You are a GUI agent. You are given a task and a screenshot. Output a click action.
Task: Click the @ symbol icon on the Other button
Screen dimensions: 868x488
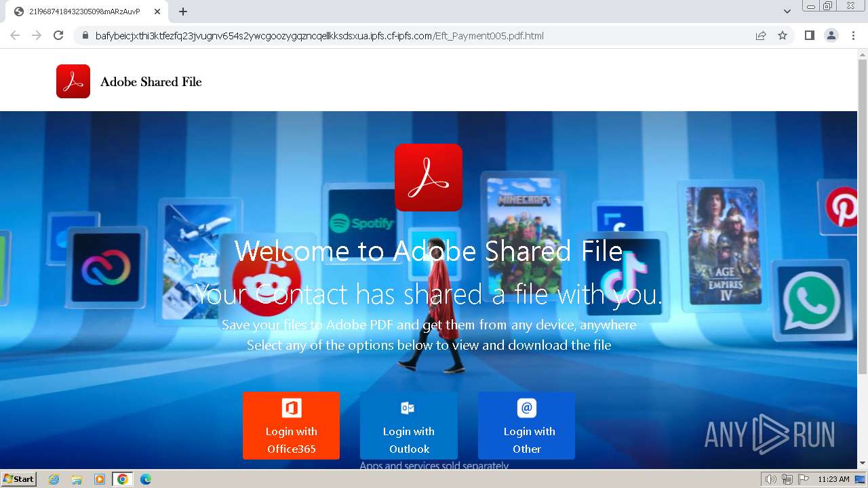(527, 408)
